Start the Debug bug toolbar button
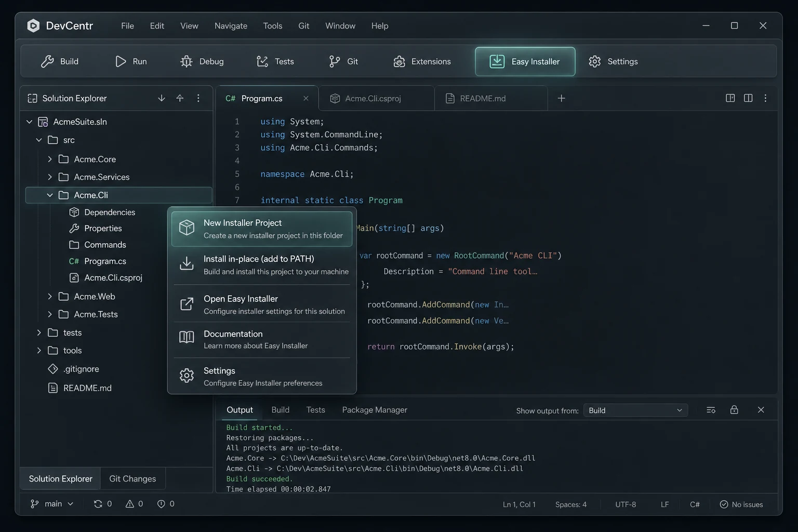Screen dimensions: 798x532 [202, 61]
